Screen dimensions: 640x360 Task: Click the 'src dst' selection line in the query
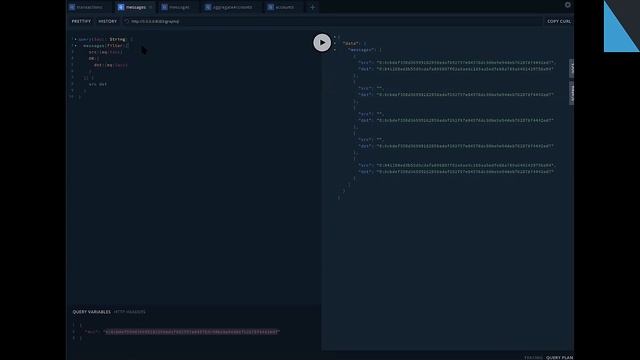98,84
